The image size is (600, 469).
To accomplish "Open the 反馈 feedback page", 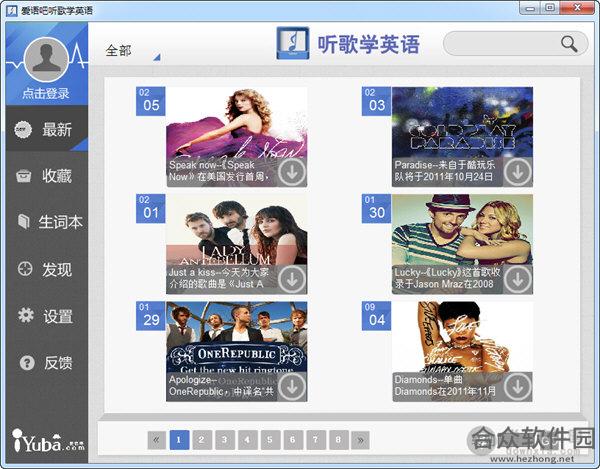I will tap(47, 363).
